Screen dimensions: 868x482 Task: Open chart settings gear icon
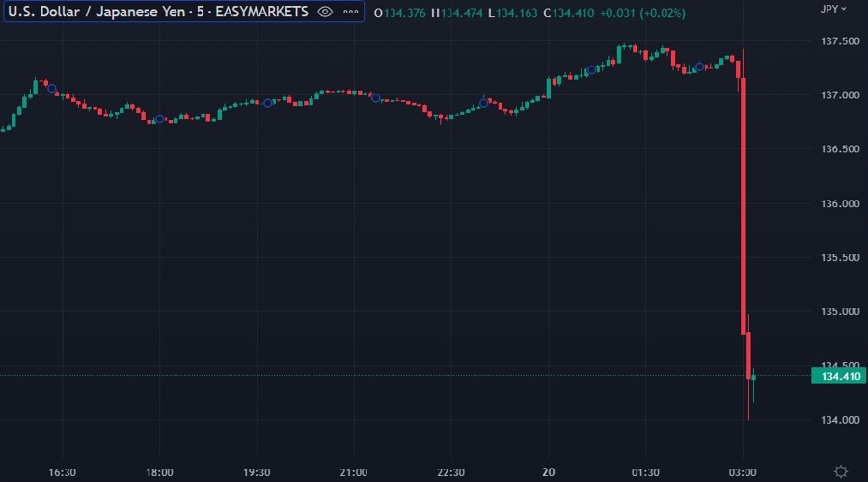click(x=841, y=471)
